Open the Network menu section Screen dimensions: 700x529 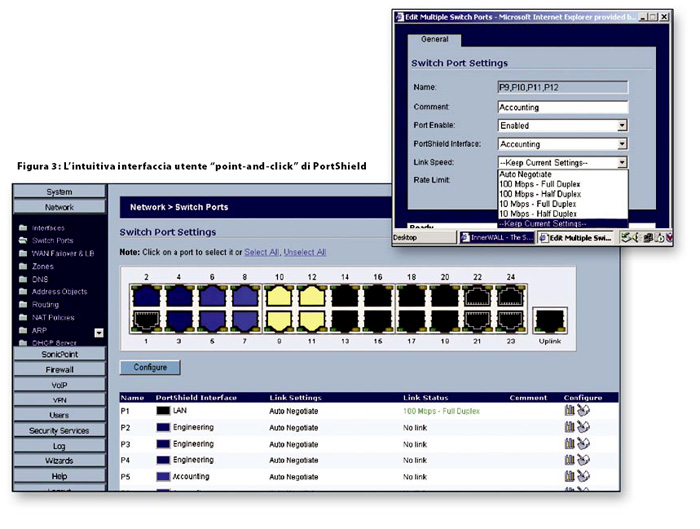(59, 207)
